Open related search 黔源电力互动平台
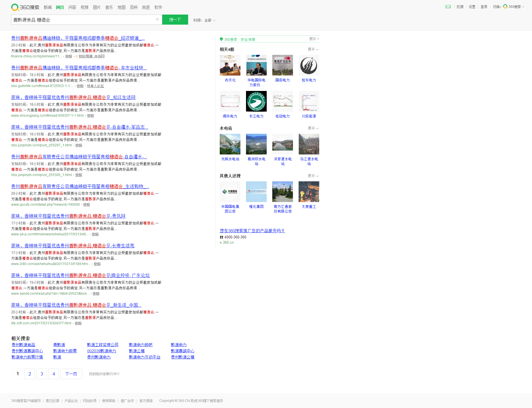Image resolution: width=532 pixels, height=408 pixels. point(145,357)
